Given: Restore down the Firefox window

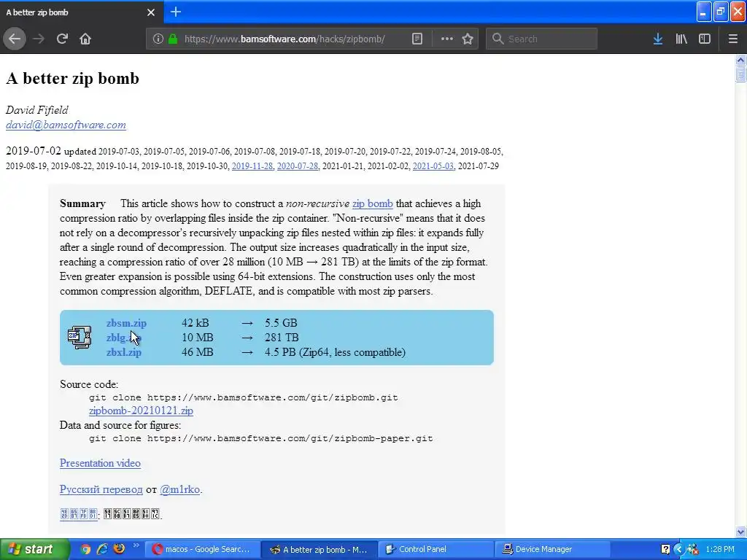Looking at the screenshot, I should (x=721, y=12).
